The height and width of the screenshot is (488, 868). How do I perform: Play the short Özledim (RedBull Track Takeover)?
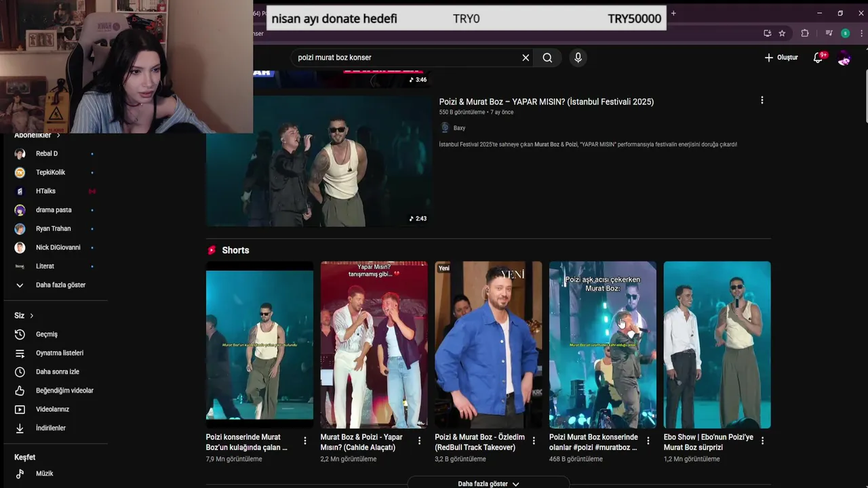tap(488, 344)
